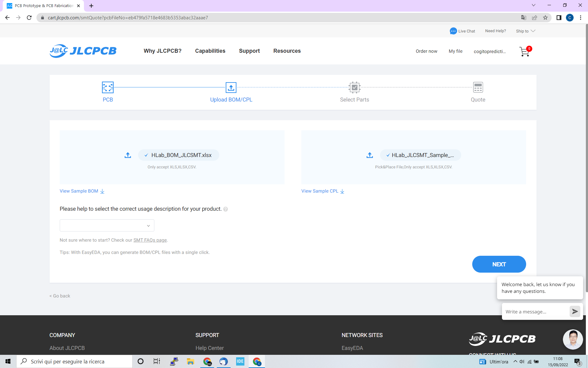This screenshot has height=368, width=588.
Task: Expand the Ship to dropdown
Action: pos(526,31)
